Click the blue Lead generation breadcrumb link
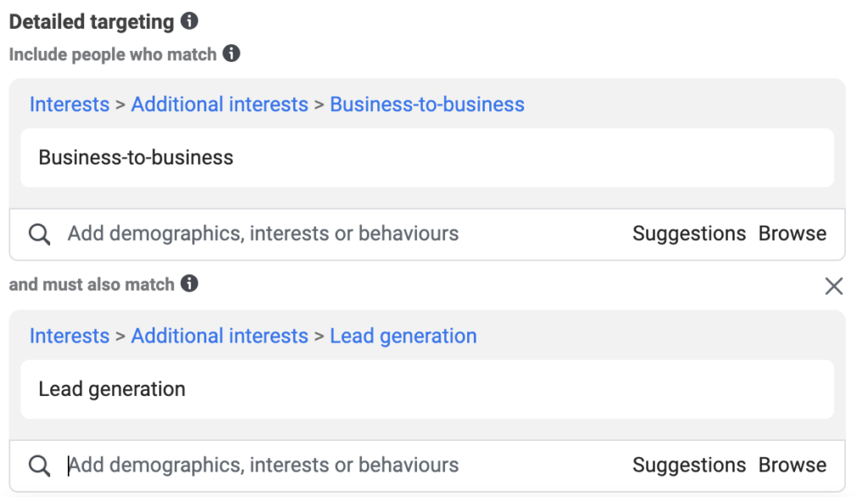868x497 pixels. coord(403,336)
